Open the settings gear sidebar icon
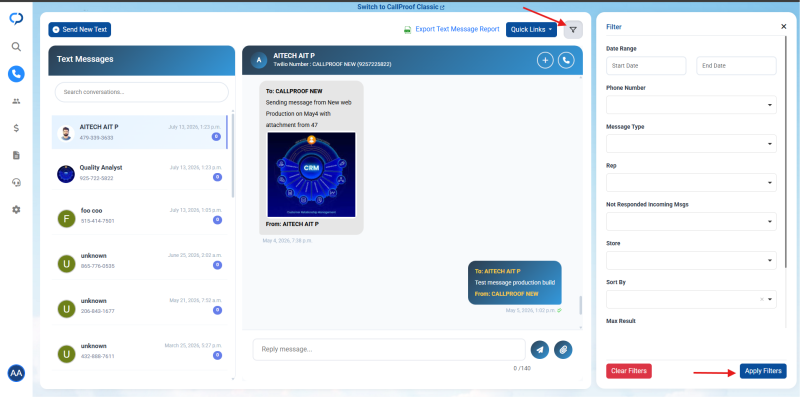The image size is (800, 397). [x=16, y=209]
